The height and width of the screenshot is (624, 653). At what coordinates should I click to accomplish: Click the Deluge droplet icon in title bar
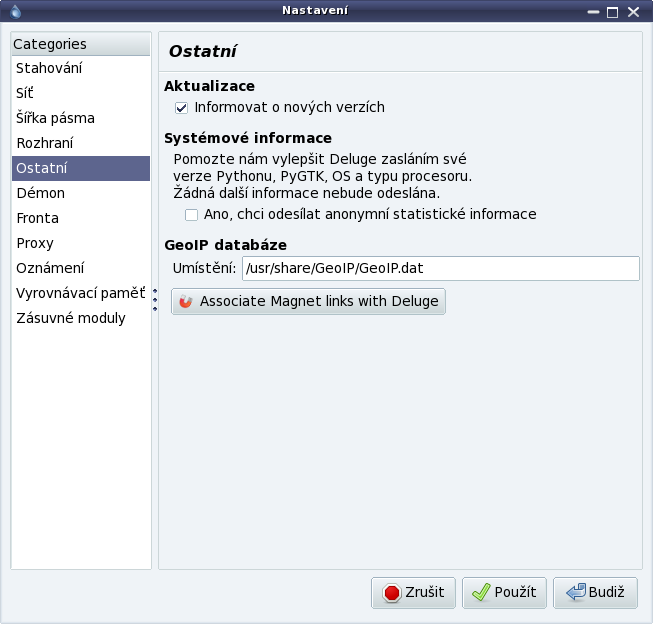pos(13,12)
